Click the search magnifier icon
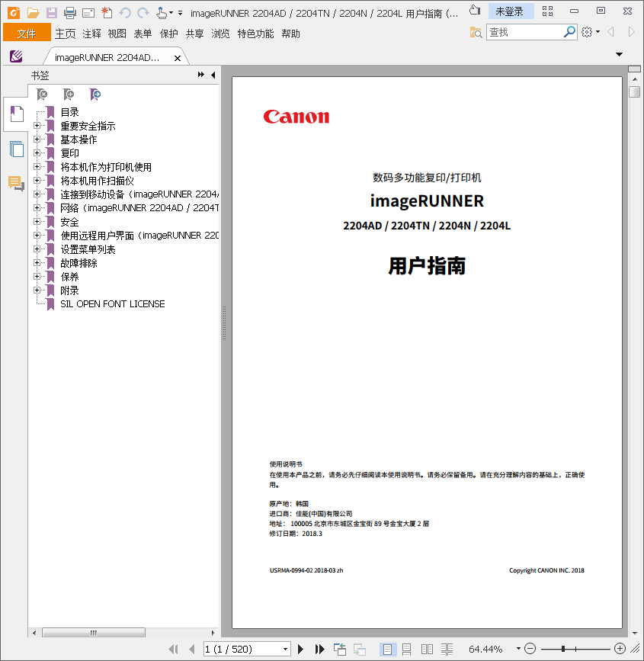Viewport: 644px width, 661px height. [569, 31]
